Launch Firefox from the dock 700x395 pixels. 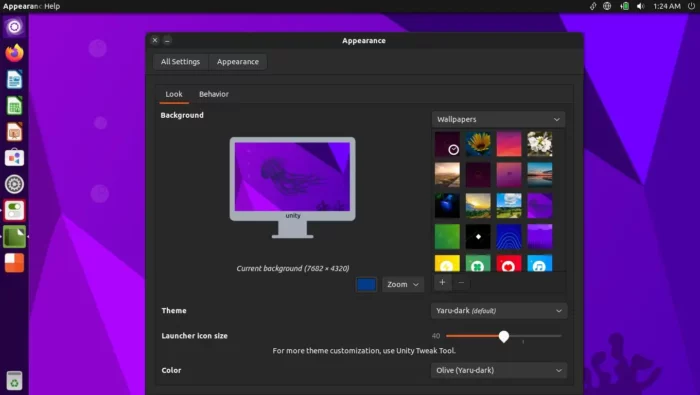click(14, 53)
